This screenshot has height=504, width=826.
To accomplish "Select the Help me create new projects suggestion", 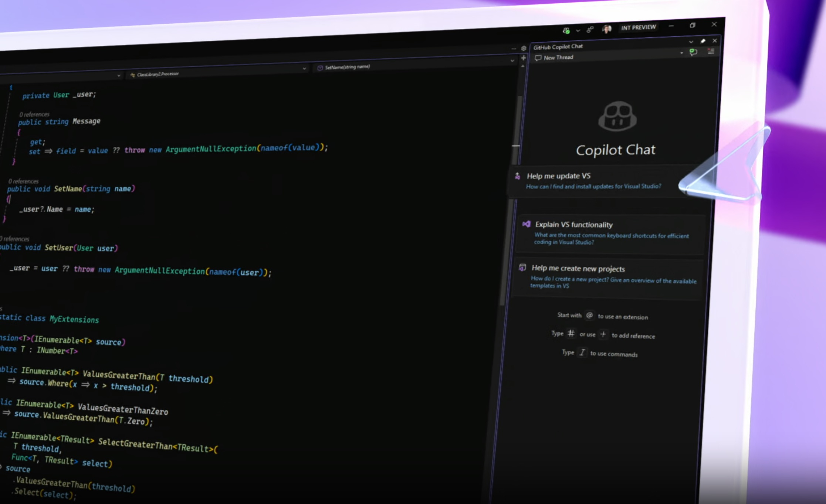I will [x=578, y=269].
